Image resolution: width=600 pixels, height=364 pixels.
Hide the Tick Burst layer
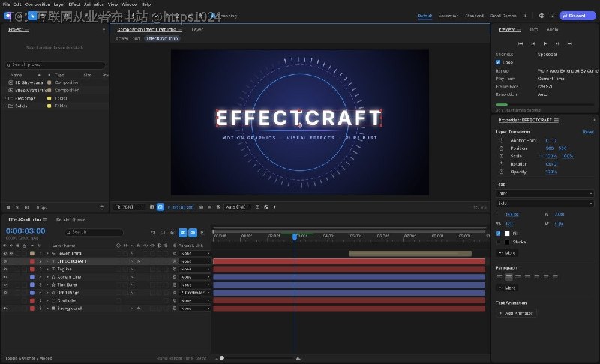coord(5,285)
